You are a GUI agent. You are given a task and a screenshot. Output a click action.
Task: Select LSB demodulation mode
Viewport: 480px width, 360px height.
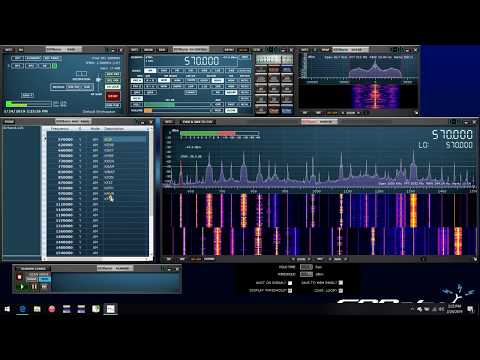click(x=218, y=71)
